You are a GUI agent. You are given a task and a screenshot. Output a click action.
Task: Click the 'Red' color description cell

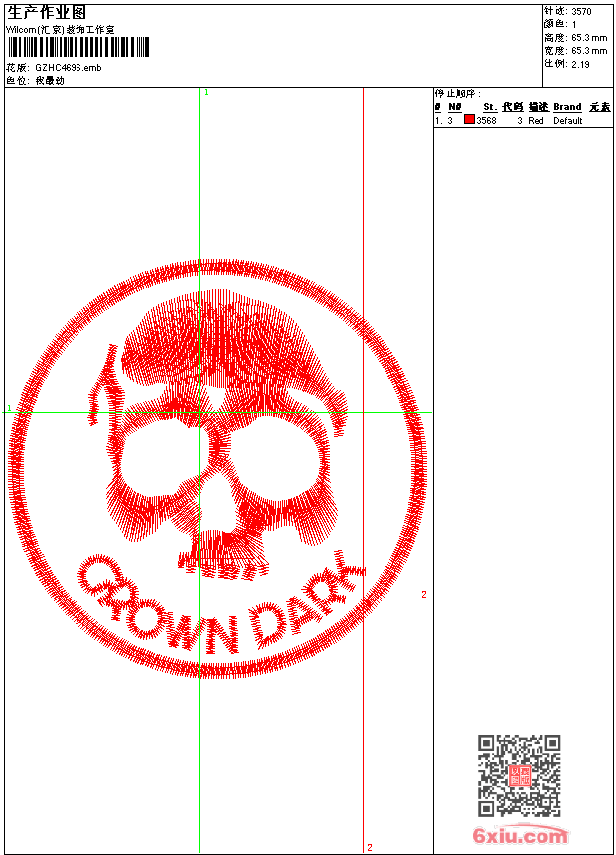pos(536,120)
